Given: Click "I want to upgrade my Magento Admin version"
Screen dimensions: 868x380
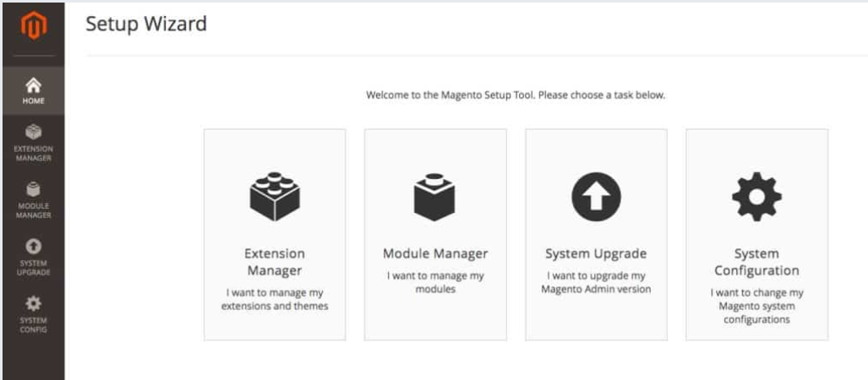Looking at the screenshot, I should pyautogui.click(x=596, y=282).
